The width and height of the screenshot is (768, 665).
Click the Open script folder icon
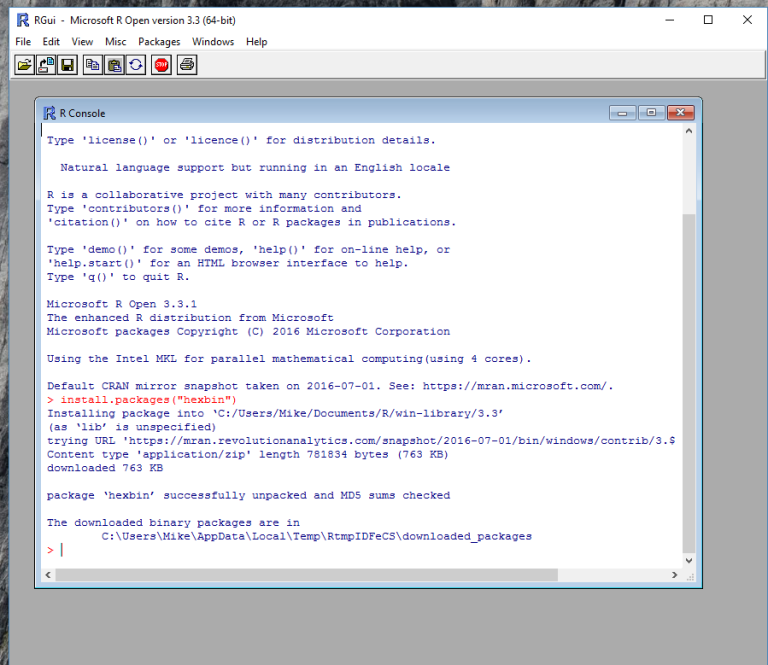(x=25, y=65)
